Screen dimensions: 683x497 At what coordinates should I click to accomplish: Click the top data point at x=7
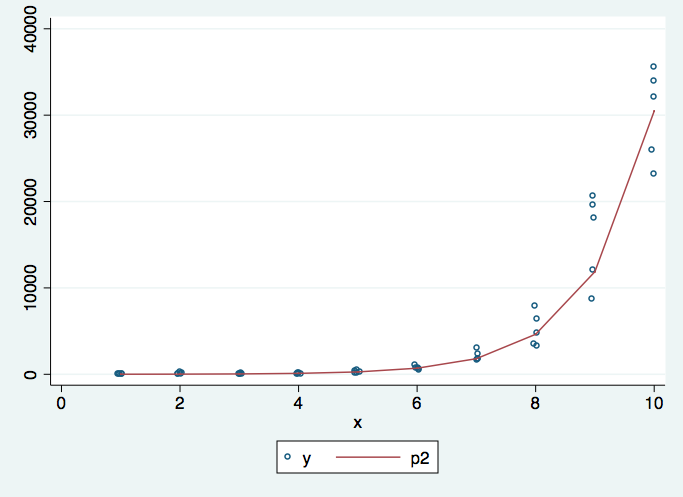click(x=477, y=348)
